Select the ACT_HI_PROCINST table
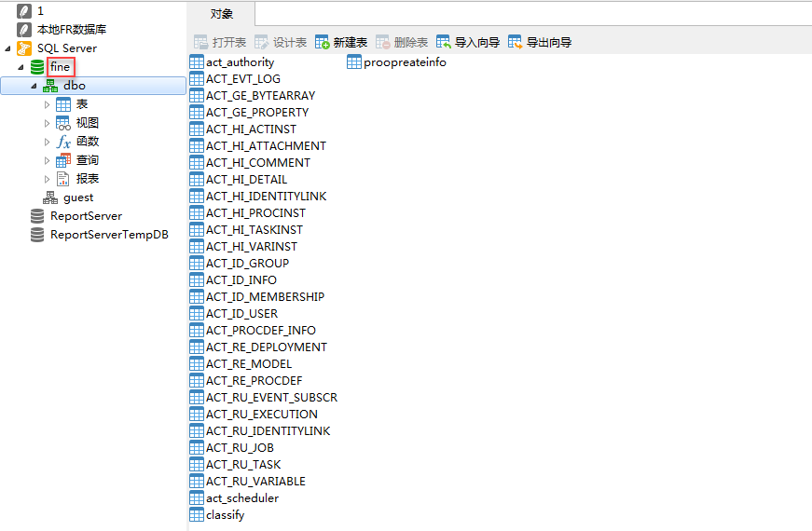This screenshot has width=812, height=531. 255,213
